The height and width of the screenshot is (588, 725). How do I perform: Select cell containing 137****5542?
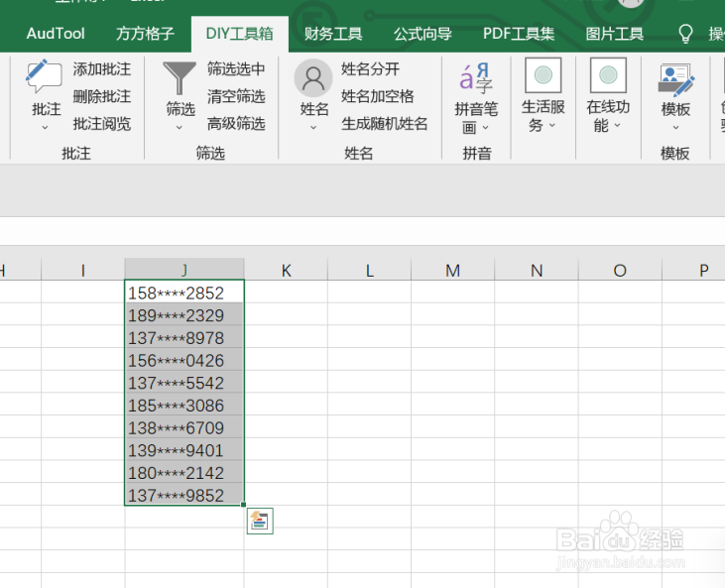point(184,383)
